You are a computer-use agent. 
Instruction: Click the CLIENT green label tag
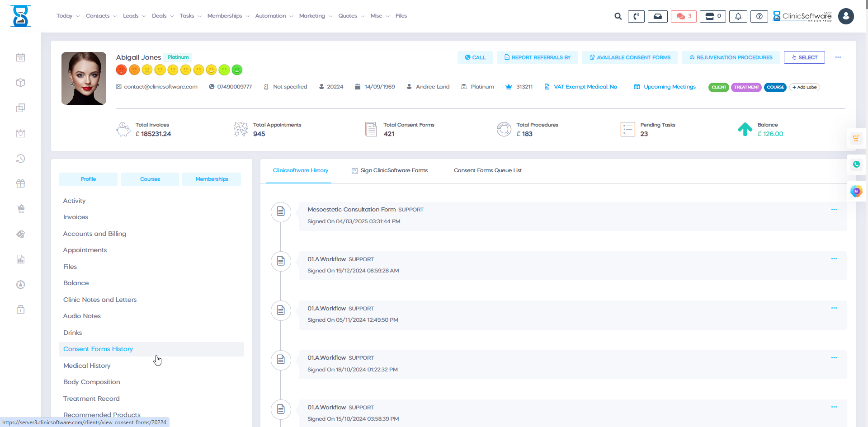click(718, 87)
